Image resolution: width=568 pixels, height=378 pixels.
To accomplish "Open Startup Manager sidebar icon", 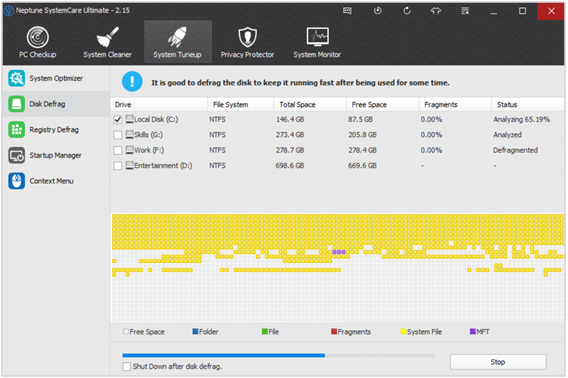I will [x=17, y=155].
